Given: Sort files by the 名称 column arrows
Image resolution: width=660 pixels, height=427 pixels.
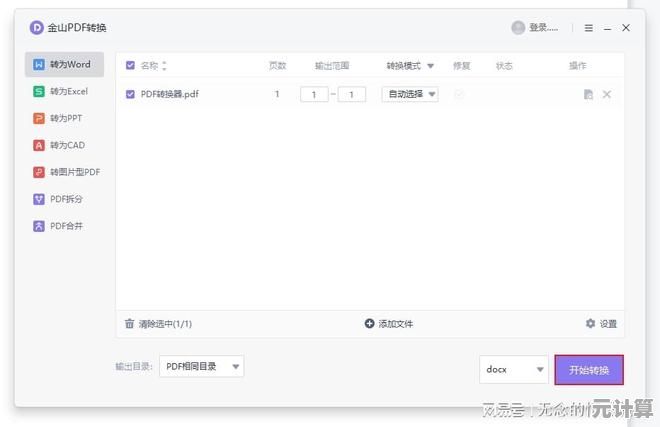Looking at the screenshot, I should (165, 66).
